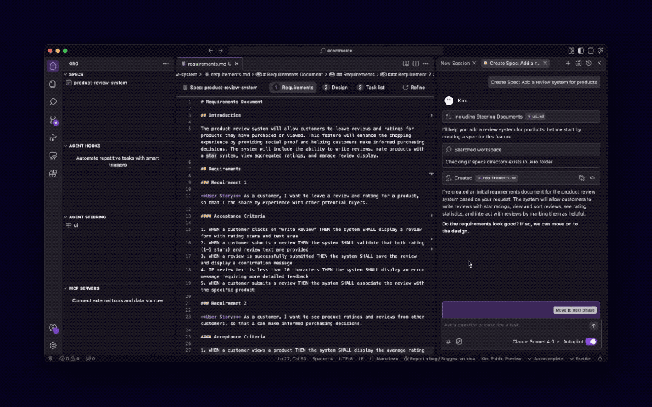Viewport: 652px width, 407px height.
Task: Open the created requirements.md file chip in the chat
Action: click(x=497, y=178)
